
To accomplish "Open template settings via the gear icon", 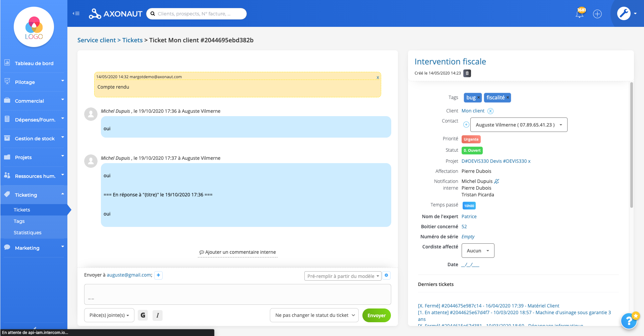I will point(386,275).
